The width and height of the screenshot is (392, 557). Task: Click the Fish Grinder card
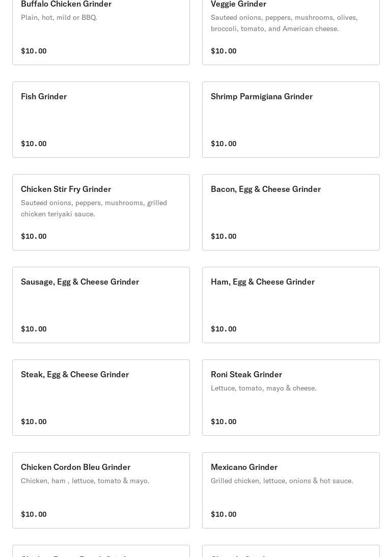click(101, 119)
